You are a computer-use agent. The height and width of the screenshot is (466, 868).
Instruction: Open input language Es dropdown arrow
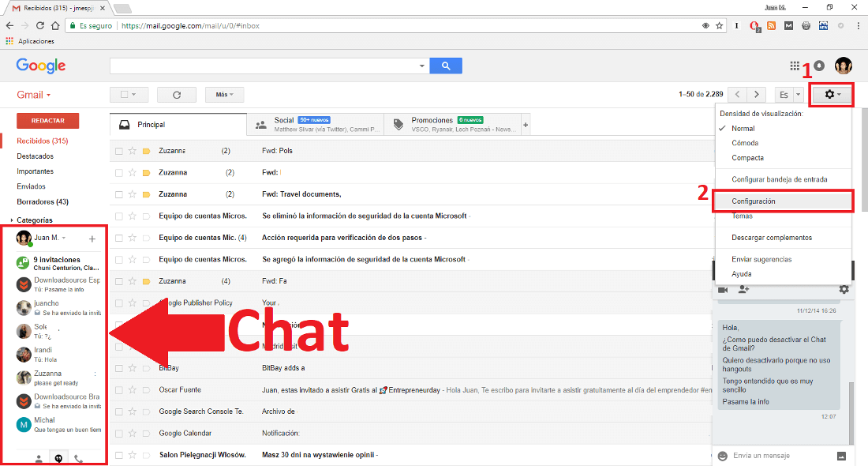[x=798, y=95]
